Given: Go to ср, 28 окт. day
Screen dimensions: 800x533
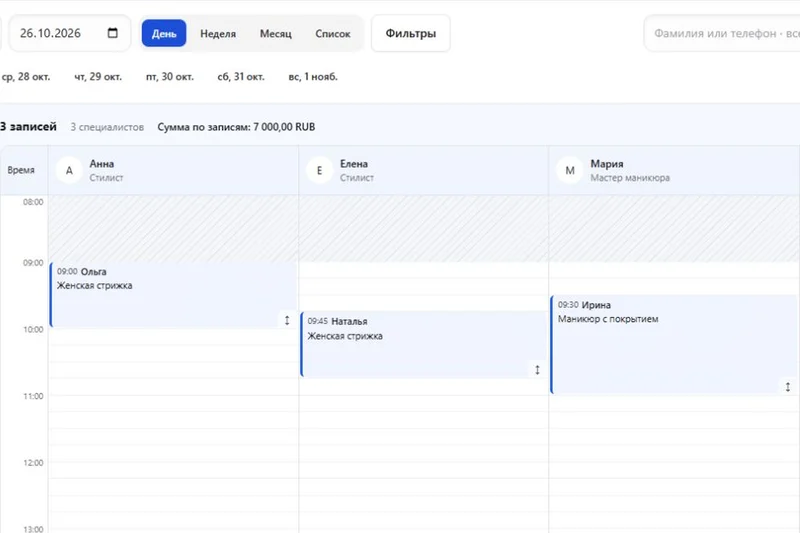Looking at the screenshot, I should [26, 77].
